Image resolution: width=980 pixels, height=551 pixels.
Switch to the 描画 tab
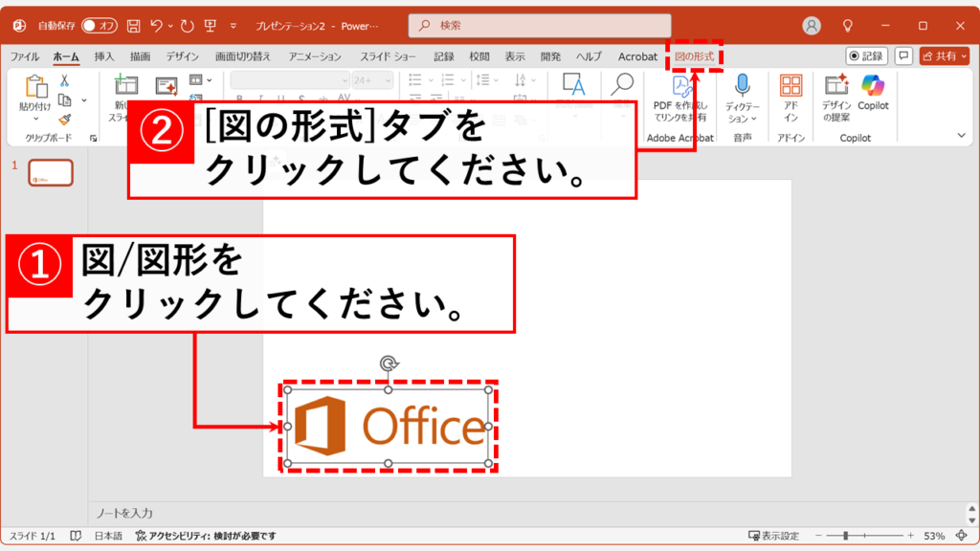click(140, 56)
